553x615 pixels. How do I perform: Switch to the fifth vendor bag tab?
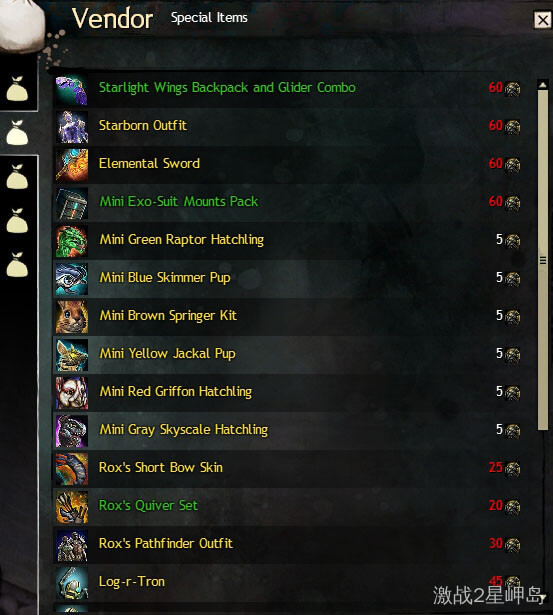[x=17, y=264]
